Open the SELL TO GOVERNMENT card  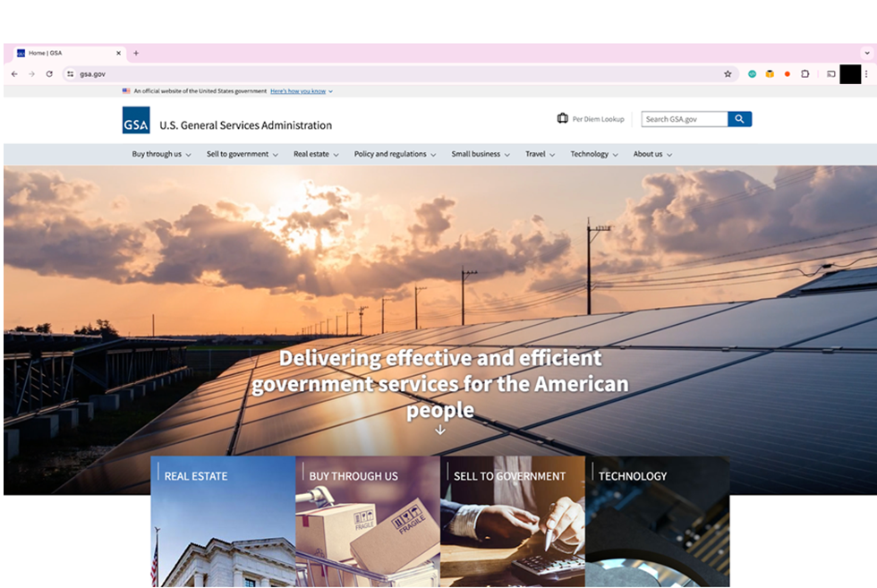pyautogui.click(x=513, y=521)
